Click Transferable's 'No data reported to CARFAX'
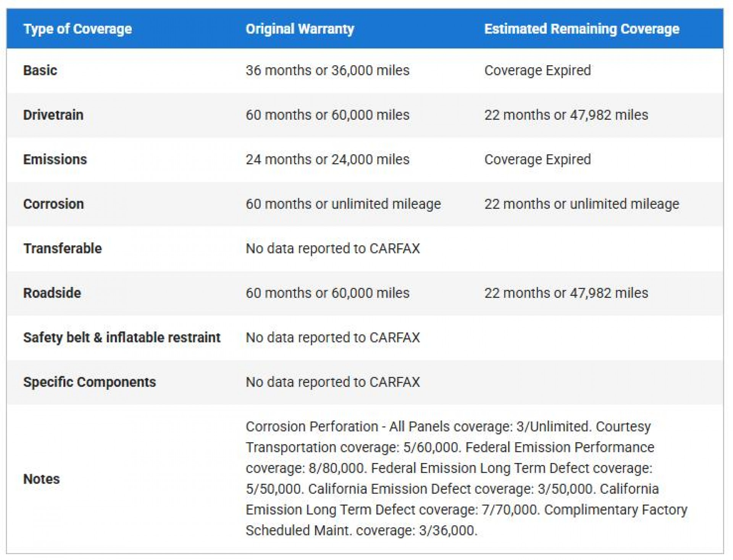 pos(333,248)
